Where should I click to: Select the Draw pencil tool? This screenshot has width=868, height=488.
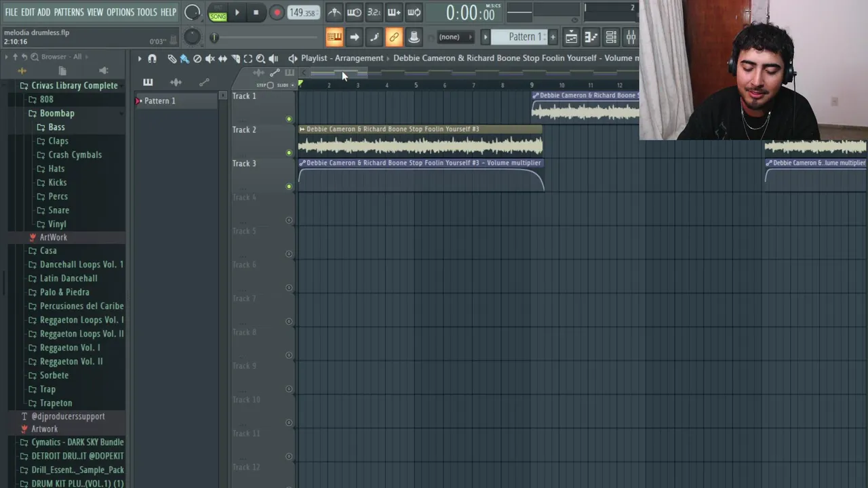172,59
